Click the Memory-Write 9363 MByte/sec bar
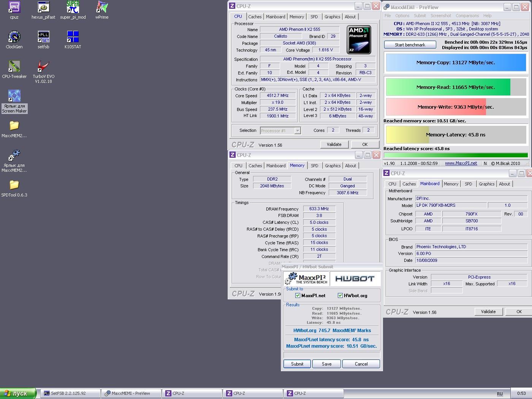Viewport: 532px width, 399px height. pos(456,107)
